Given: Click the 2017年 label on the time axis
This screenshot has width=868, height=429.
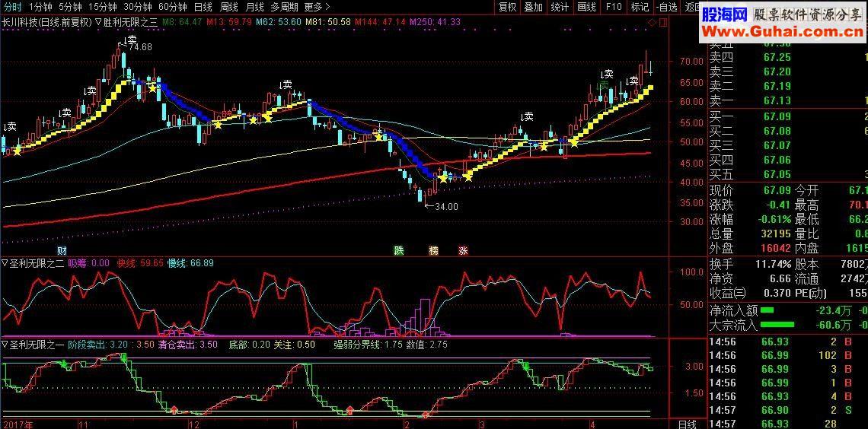Looking at the screenshot, I should pos(18,424).
